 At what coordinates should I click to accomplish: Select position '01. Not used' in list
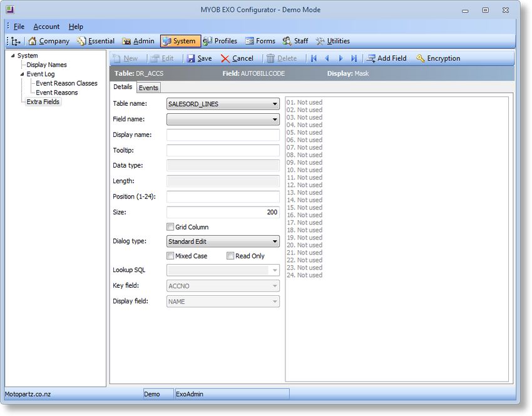[304, 103]
